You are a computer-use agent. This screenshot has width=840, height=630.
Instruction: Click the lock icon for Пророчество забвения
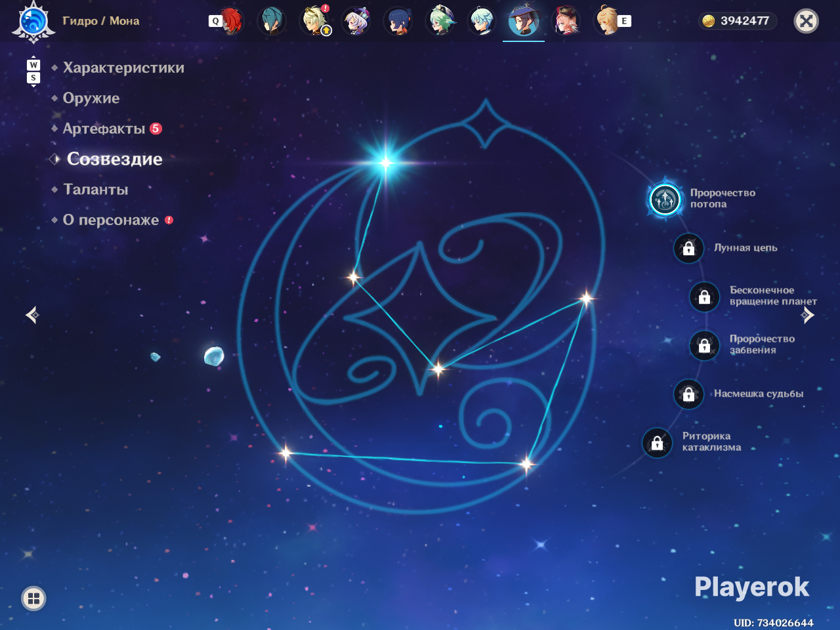tap(704, 345)
